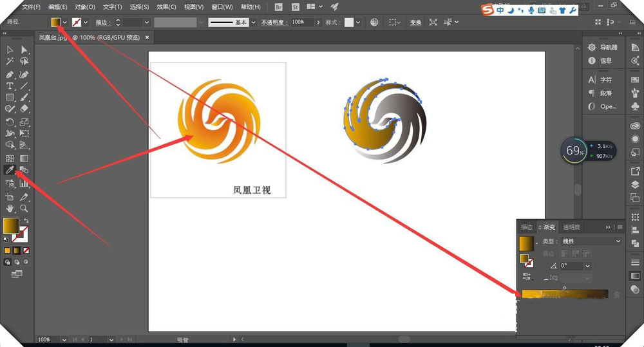Open the 窗口(W) menu

[222, 7]
